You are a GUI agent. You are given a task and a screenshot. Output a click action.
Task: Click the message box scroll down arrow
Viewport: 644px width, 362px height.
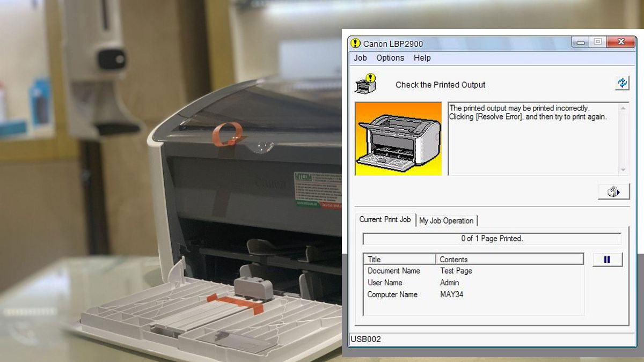click(623, 169)
